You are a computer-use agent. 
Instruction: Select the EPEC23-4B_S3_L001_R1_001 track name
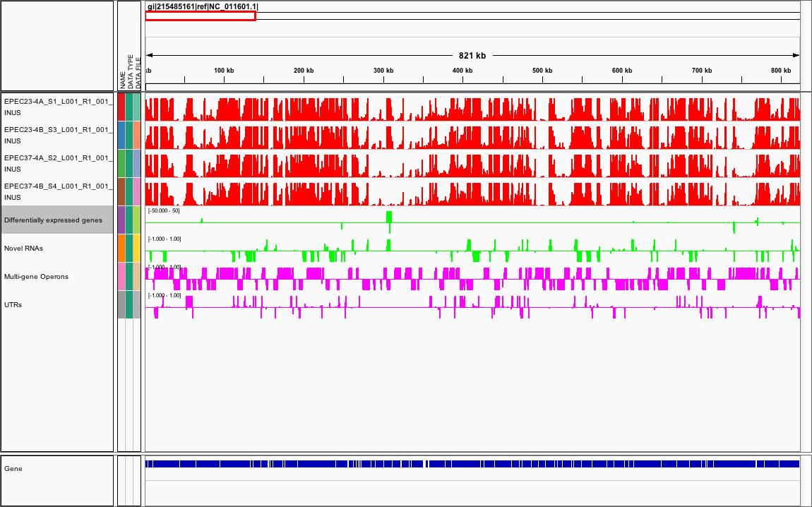coord(57,135)
